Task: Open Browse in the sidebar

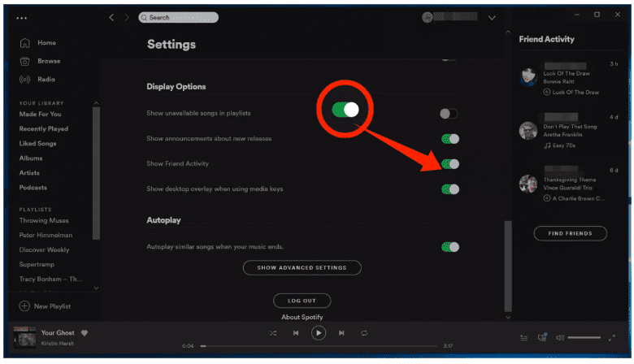Action: pyautogui.click(x=49, y=61)
